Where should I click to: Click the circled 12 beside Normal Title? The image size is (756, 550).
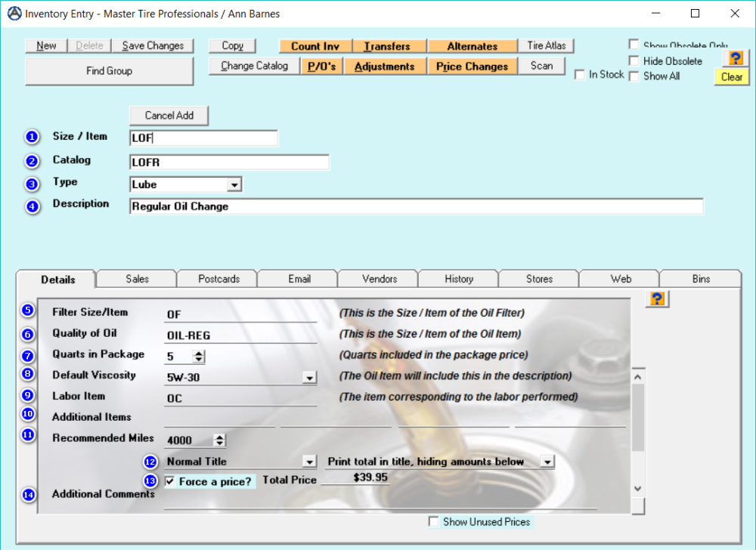pyautogui.click(x=149, y=460)
